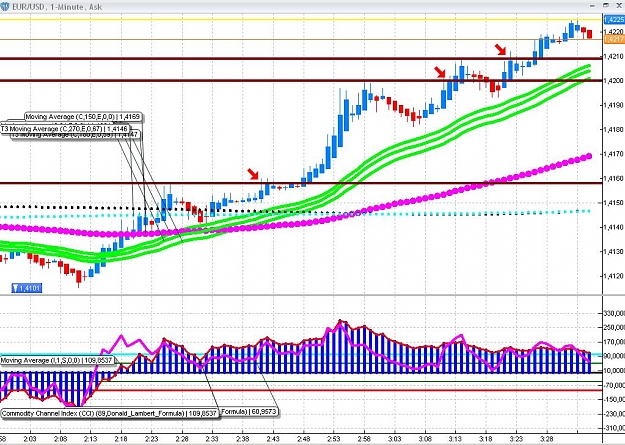Close the EUR/USD chart window
Screen dimensions: 625x445
[619, 5]
